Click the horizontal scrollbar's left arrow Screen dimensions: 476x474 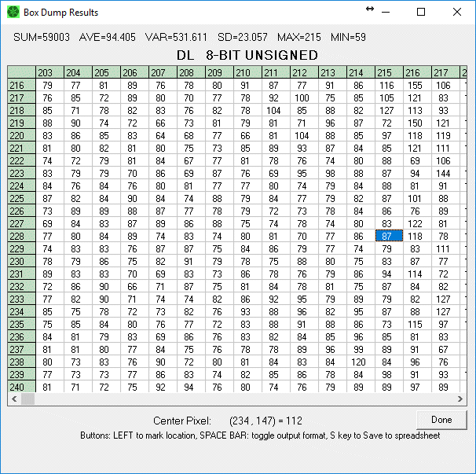click(x=13, y=399)
